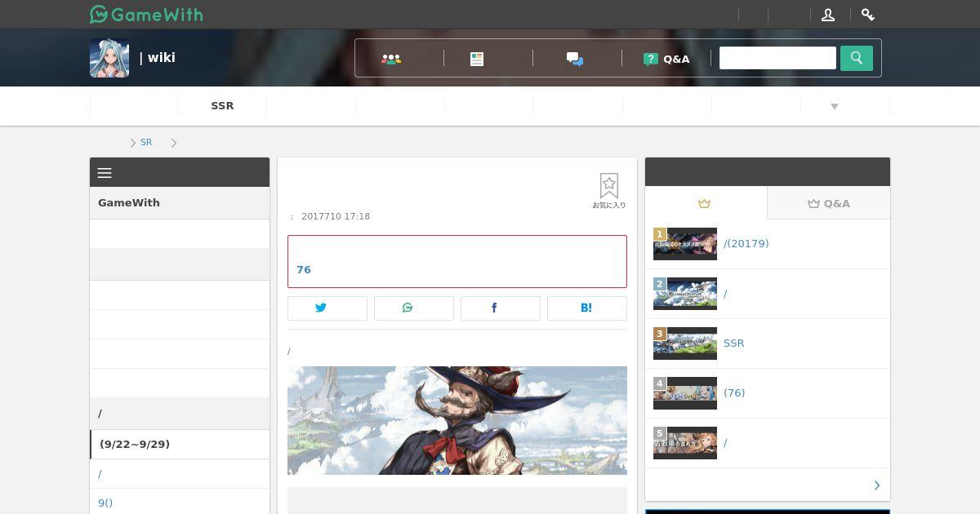Expand the navigation more dropdown triangle
This screenshot has height=514, width=980.
click(x=835, y=106)
